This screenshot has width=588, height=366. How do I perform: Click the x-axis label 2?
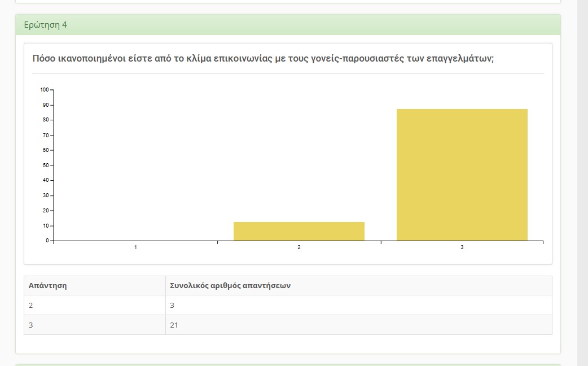(x=299, y=247)
